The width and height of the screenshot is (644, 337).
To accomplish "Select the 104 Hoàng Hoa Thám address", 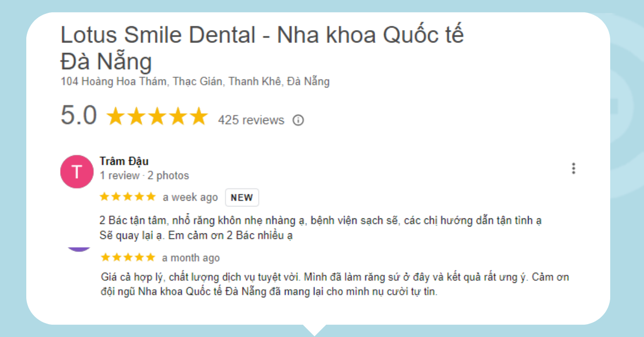I will pyautogui.click(x=195, y=82).
